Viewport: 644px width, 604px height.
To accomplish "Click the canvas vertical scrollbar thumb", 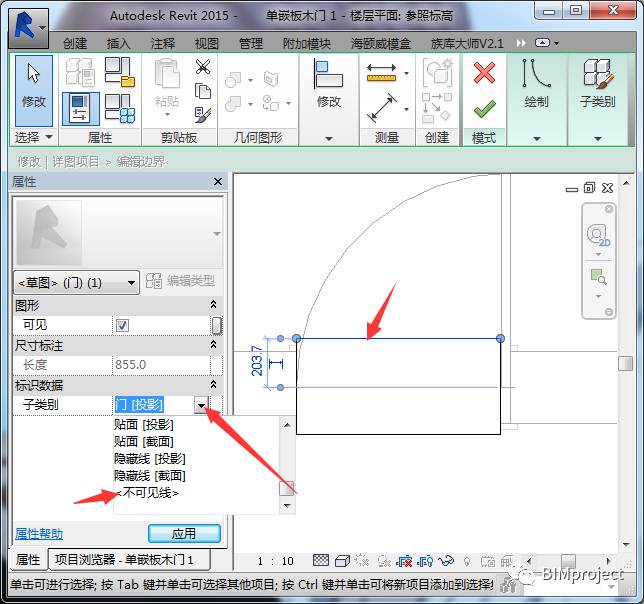I will coord(626,363).
